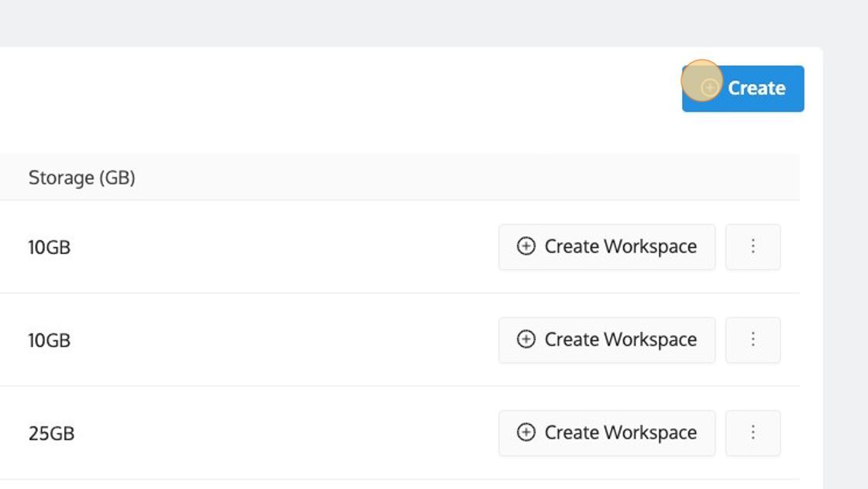The image size is (868, 489).
Task: Create a workspace for the first 10GB row
Action: pyautogui.click(x=607, y=247)
